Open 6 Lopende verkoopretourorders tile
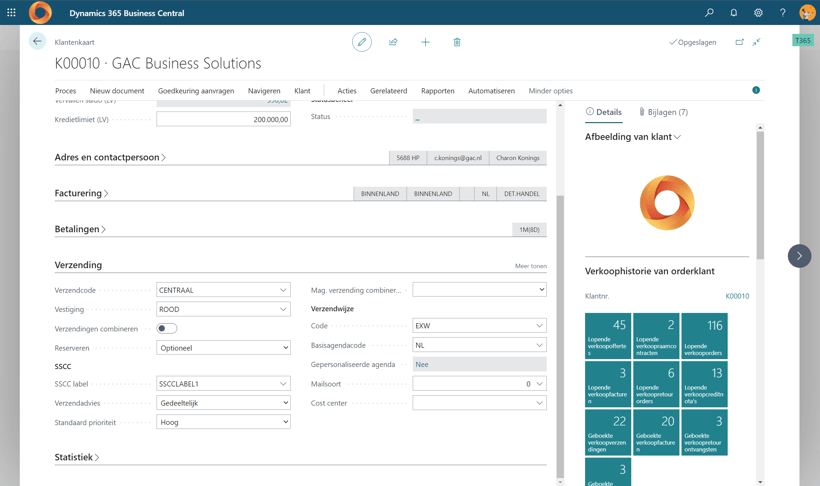 (x=656, y=384)
